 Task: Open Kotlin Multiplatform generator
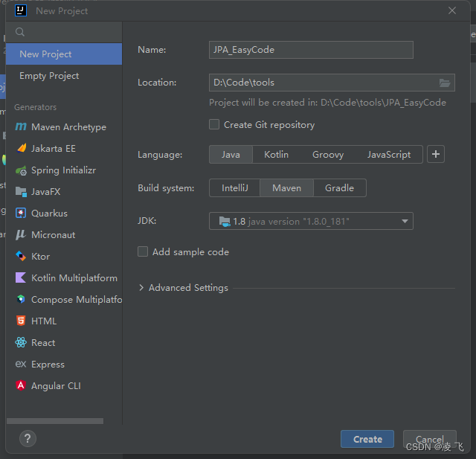(64, 277)
